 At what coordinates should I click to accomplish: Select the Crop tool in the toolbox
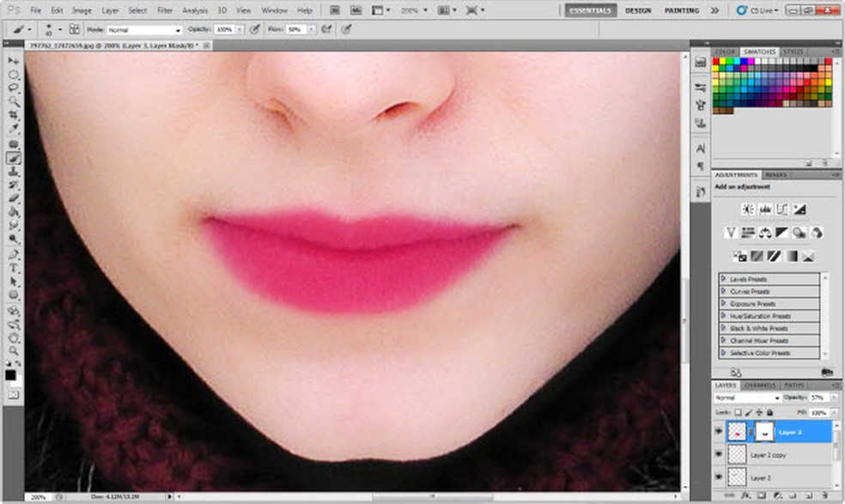click(x=14, y=114)
